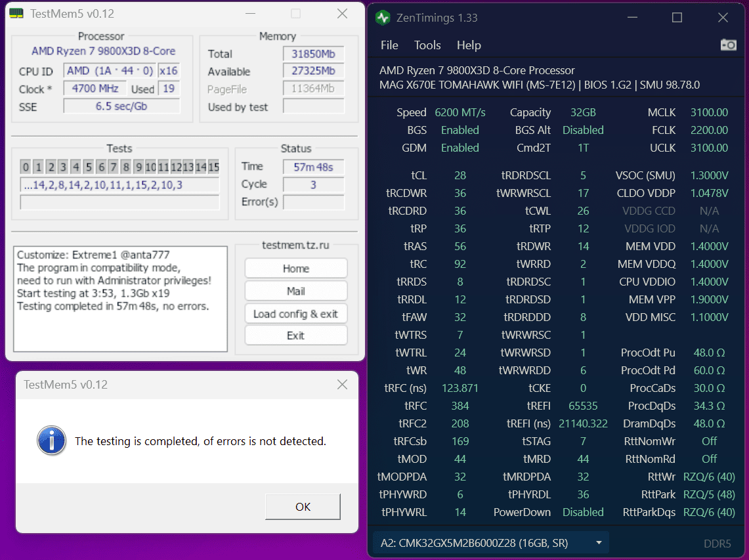749x560 pixels.
Task: Minimize the ZenTimings window
Action: [632, 18]
